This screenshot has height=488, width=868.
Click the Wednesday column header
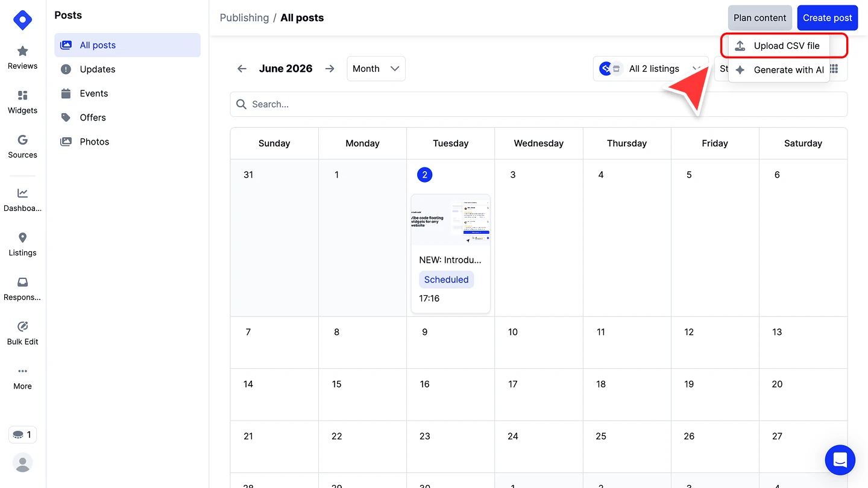[538, 143]
